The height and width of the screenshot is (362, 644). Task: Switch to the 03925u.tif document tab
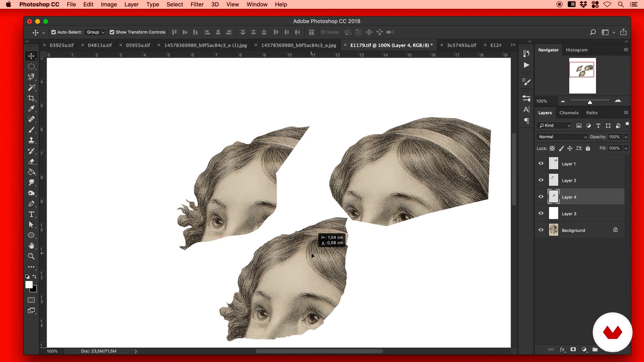[x=62, y=45]
